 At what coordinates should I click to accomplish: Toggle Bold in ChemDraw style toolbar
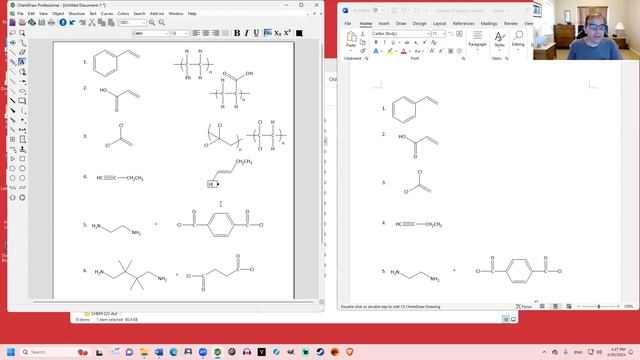click(237, 33)
